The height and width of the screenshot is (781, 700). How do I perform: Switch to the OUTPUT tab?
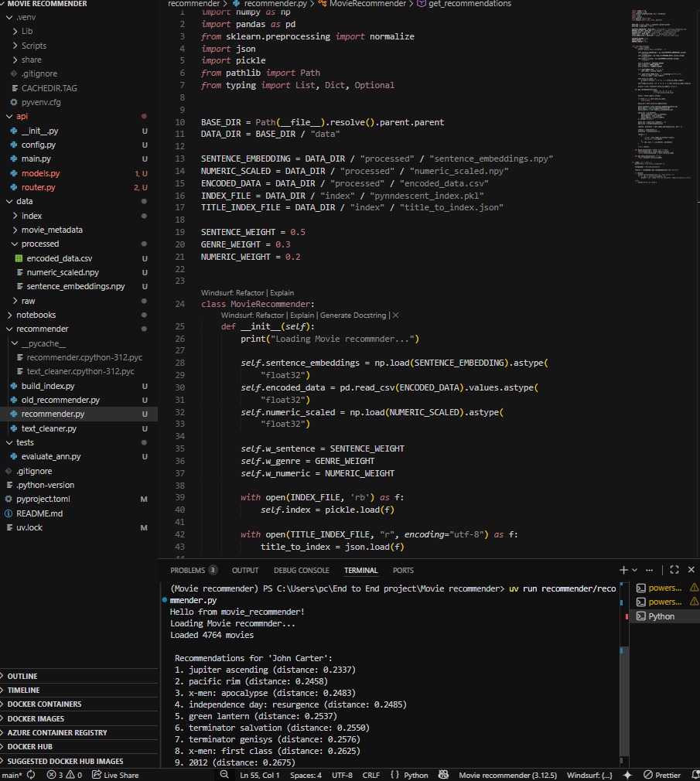245,570
